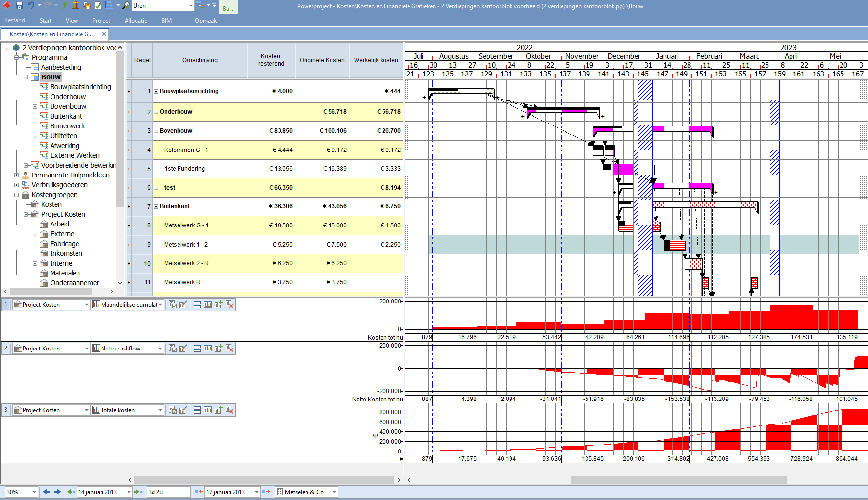Click the 3d 2u duration field
868x500 pixels.
point(168,492)
